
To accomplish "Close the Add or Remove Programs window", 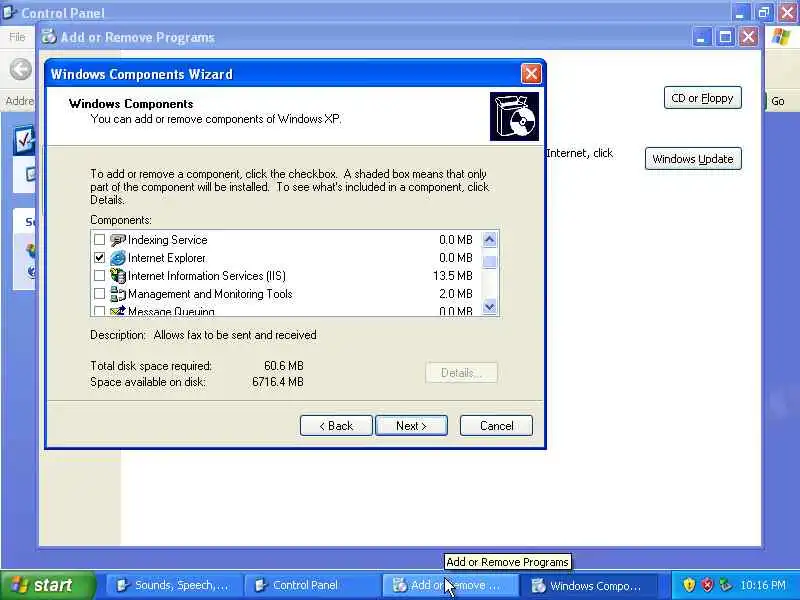I will (748, 37).
